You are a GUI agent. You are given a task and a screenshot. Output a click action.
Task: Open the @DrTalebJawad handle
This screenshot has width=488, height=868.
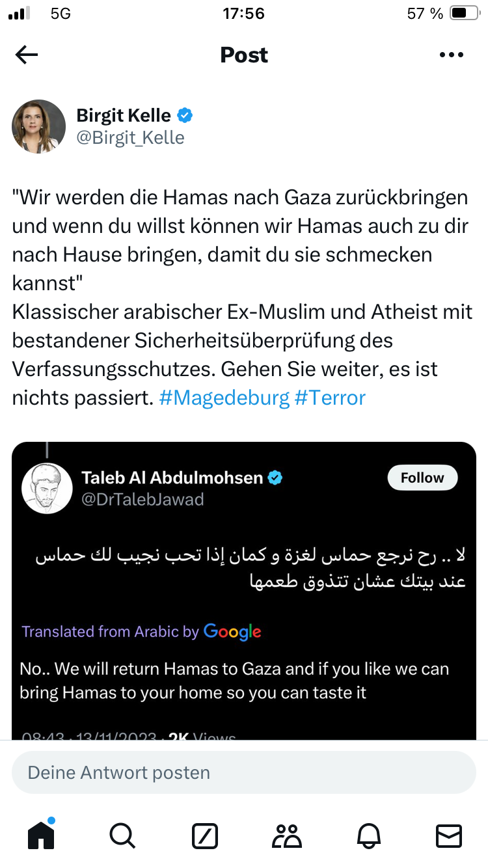142,499
